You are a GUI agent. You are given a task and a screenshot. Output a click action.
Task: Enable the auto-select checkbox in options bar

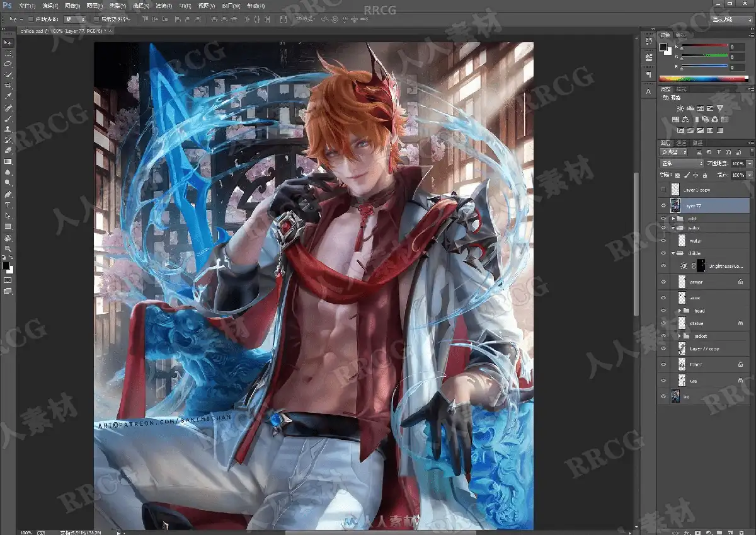coord(31,20)
